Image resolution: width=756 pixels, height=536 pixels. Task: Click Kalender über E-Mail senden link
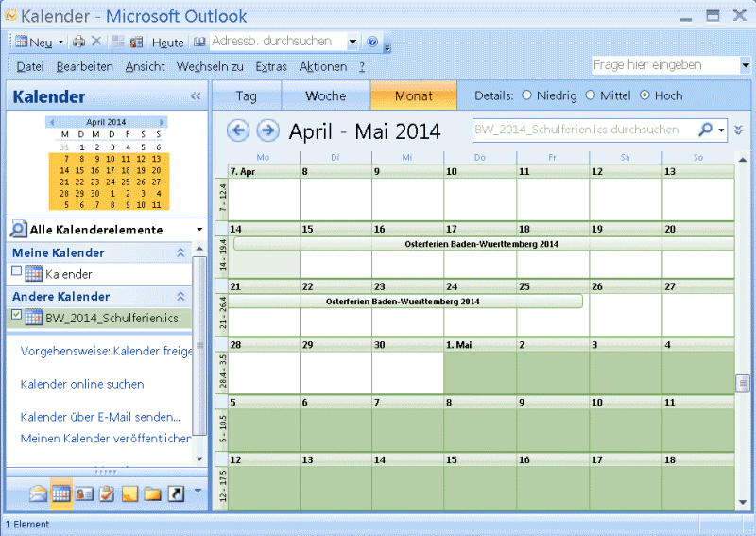click(100, 417)
